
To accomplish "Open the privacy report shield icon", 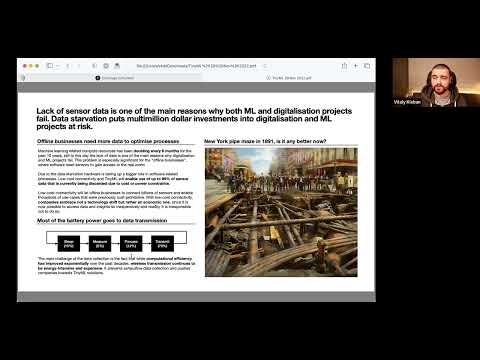I will pyautogui.click(x=94, y=66).
